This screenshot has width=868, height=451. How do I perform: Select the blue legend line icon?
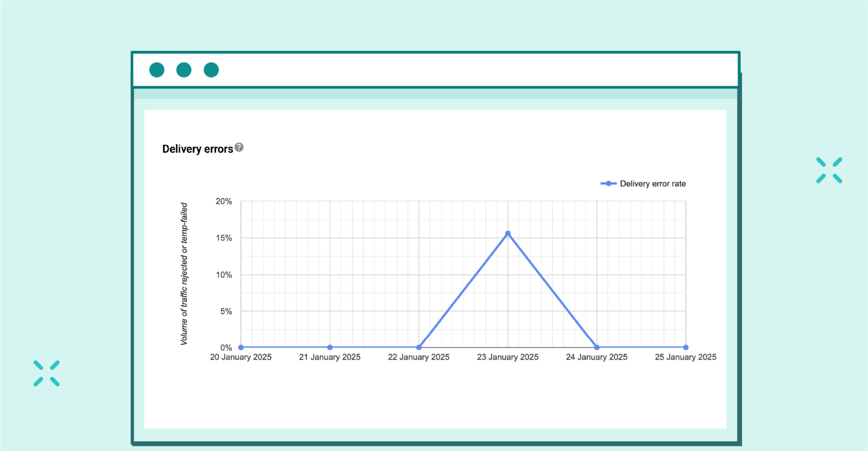point(608,183)
